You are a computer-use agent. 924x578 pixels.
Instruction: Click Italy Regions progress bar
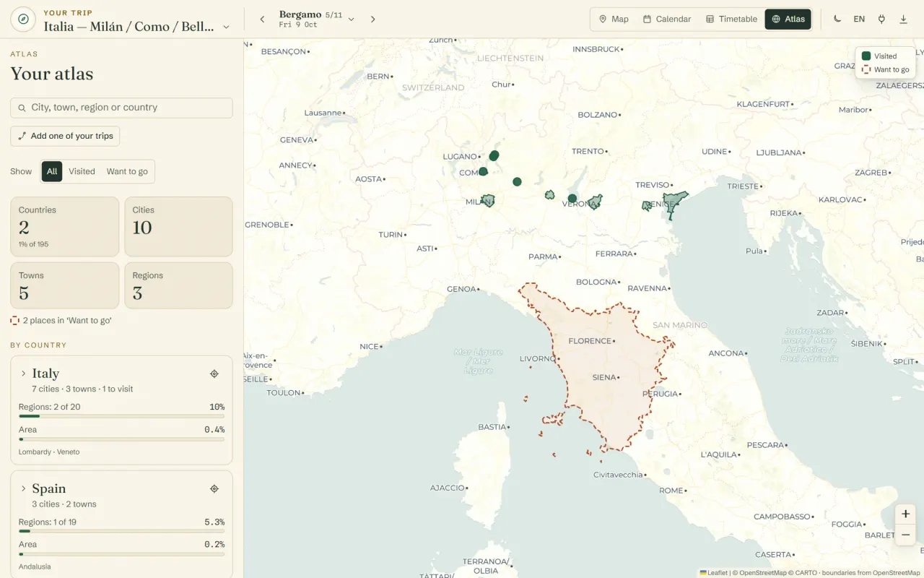point(121,416)
